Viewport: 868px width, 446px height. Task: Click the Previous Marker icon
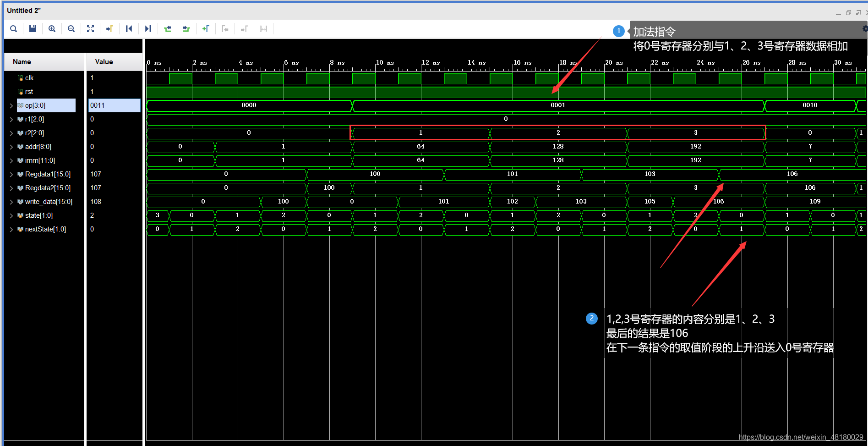(x=225, y=29)
